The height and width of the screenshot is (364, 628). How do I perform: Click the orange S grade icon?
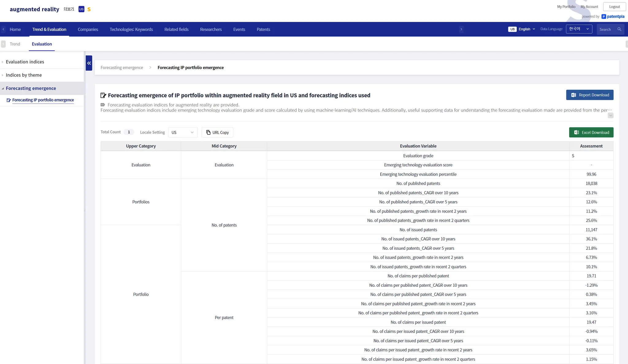pos(89,9)
